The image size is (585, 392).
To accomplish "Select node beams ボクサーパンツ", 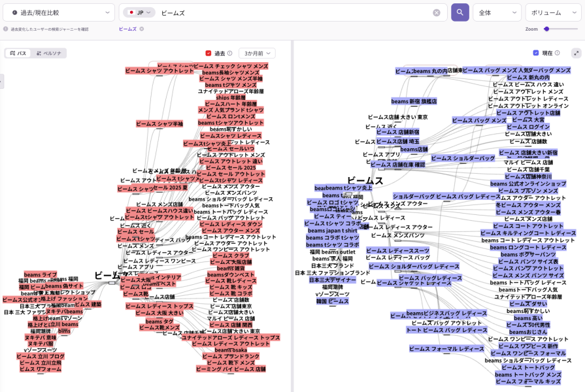I will [x=528, y=254].
